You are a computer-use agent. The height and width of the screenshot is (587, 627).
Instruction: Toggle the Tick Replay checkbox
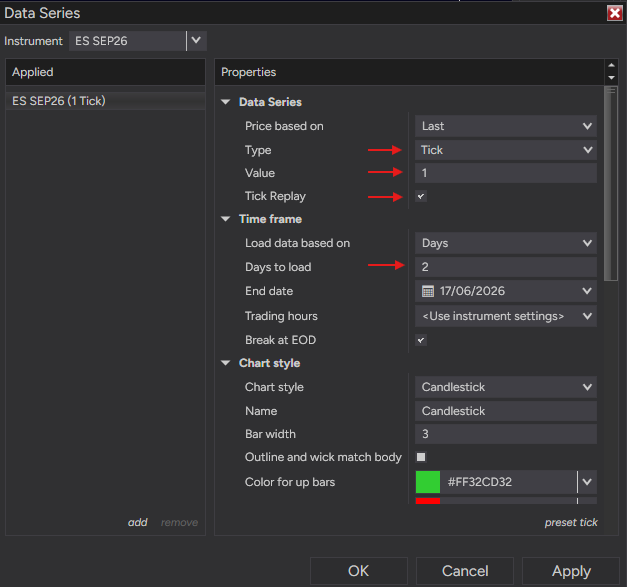pyautogui.click(x=421, y=196)
